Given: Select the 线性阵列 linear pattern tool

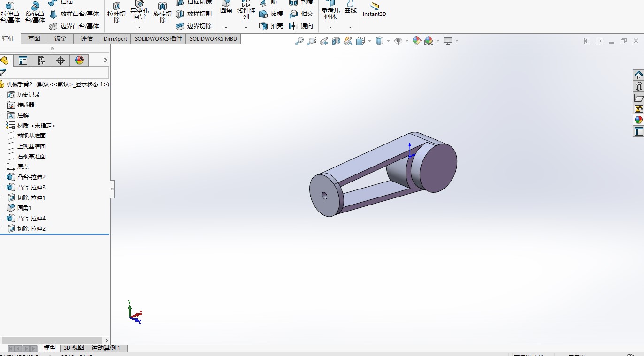Looking at the screenshot, I should tap(246, 10).
